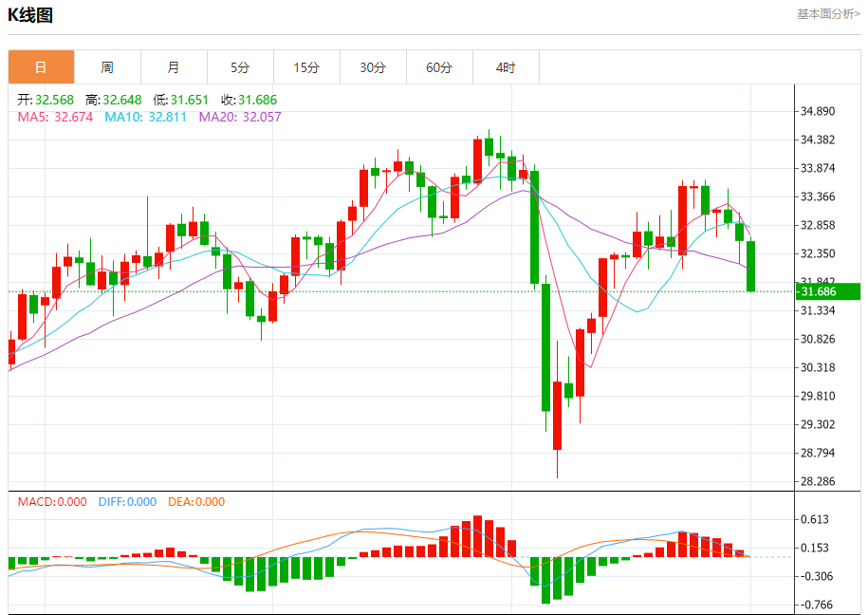Click the K线图 heading
The image size is (868, 615).
click(x=30, y=15)
